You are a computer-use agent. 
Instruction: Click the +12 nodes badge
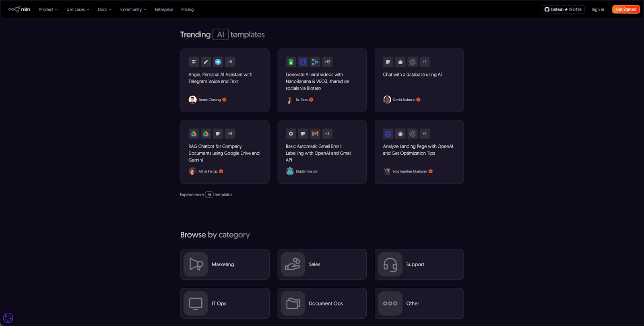coord(327,62)
